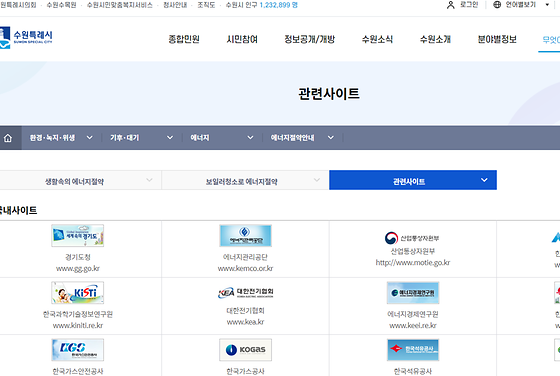560x376 pixels.
Task: Open the 에너지경제연구원 banner logo
Action: coord(413,293)
